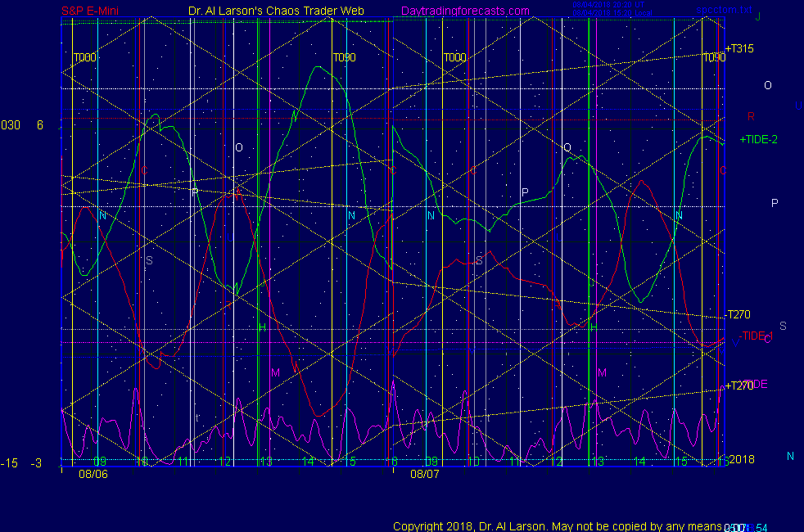Open the Daytradingforecasts.com link text
Image resolution: width=804 pixels, height=532 pixels.
click(x=465, y=11)
